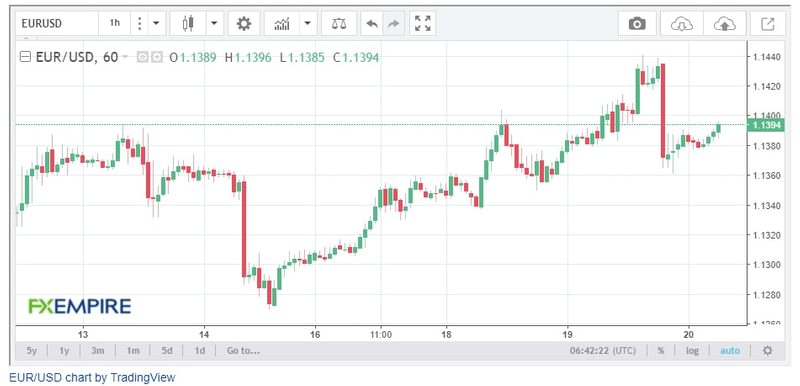Collapse the EUR/USD legend minus box
This screenshot has height=386, width=800.
click(x=25, y=57)
